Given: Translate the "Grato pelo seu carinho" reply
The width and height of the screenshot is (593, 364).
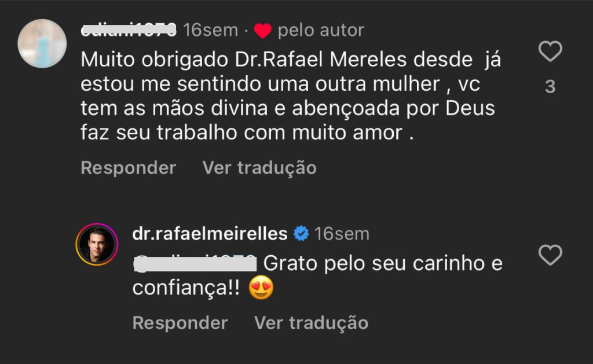Looking at the screenshot, I should (x=312, y=322).
